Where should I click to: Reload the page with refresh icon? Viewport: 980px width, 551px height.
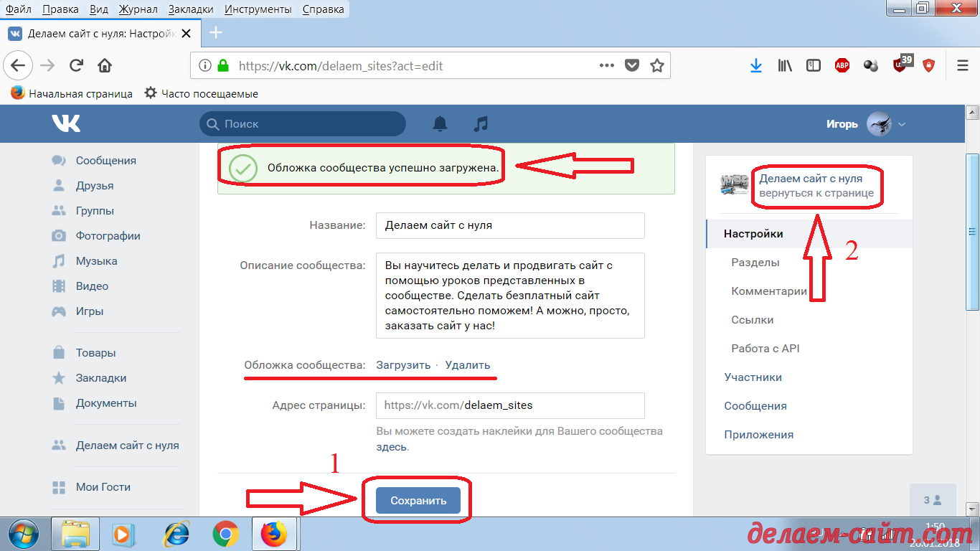76,66
